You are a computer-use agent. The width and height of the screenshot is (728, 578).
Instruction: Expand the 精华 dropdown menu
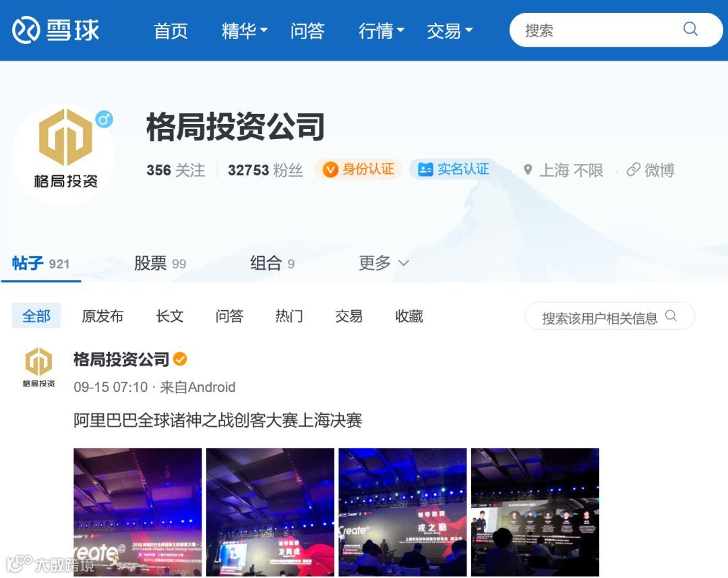[x=244, y=31]
